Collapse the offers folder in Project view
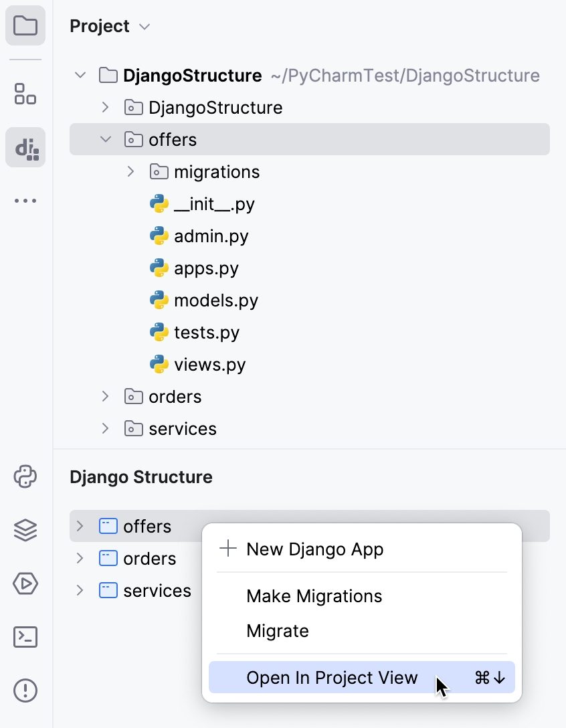Viewport: 566px width, 728px height. (106, 139)
